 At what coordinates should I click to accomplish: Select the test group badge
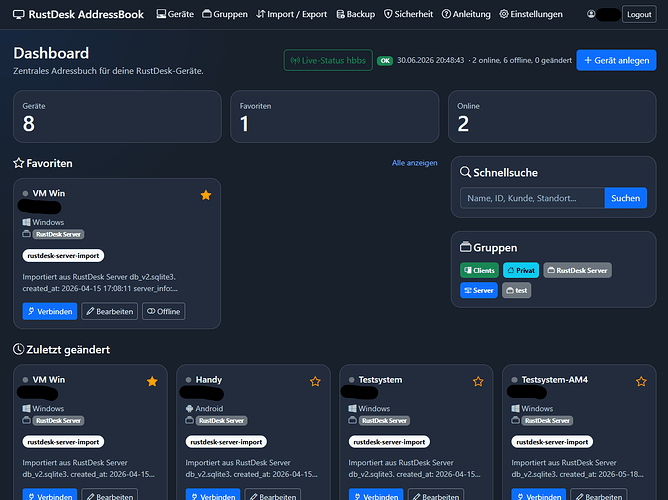coord(516,290)
